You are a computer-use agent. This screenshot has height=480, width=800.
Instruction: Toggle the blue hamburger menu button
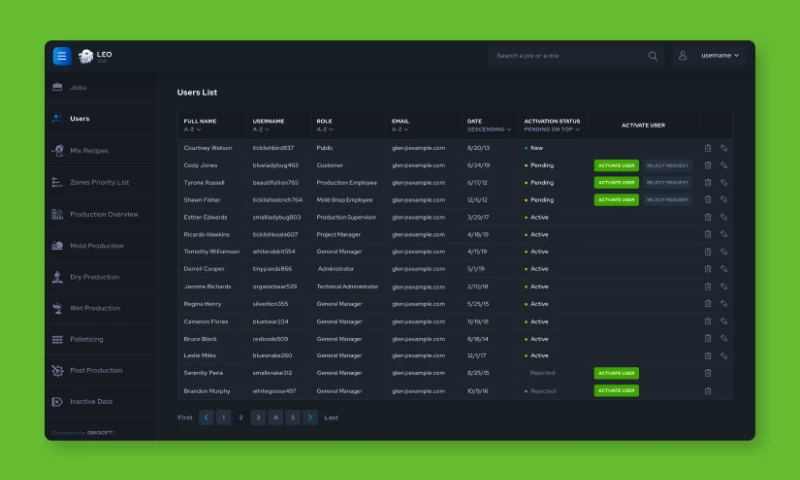pyautogui.click(x=62, y=56)
